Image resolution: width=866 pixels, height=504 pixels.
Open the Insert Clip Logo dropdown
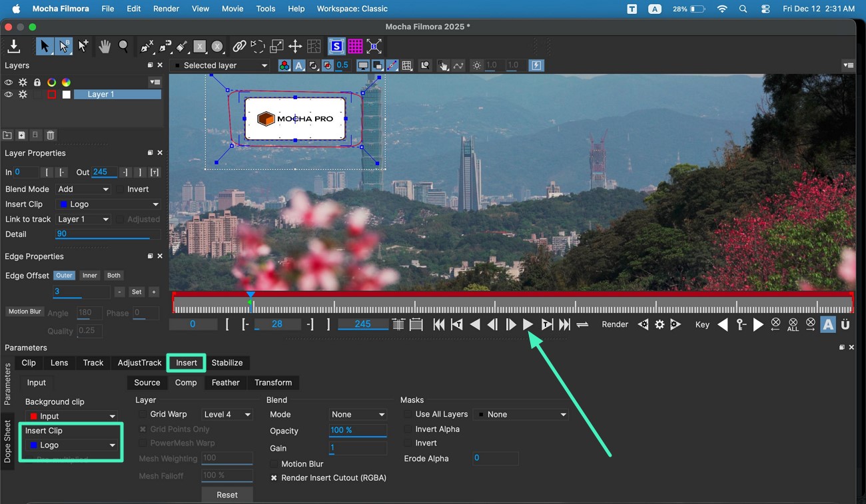pos(70,445)
